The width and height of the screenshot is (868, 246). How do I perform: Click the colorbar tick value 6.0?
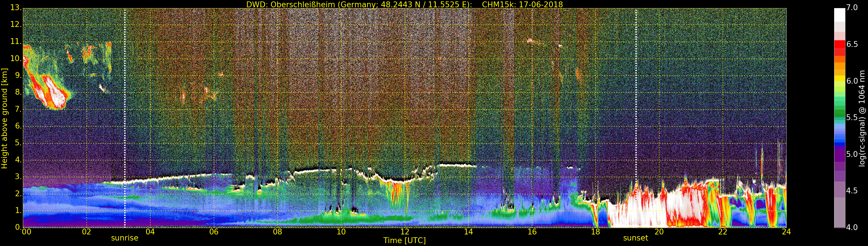pyautogui.click(x=852, y=81)
